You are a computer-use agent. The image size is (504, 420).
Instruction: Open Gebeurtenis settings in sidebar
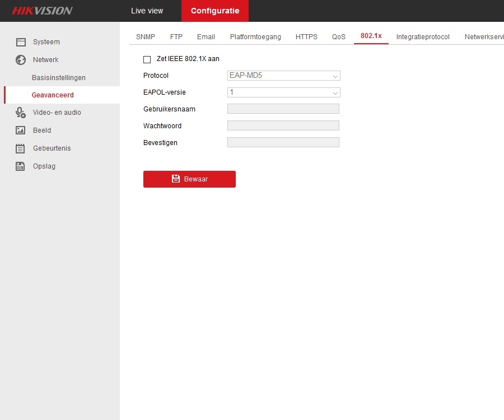tap(52, 148)
